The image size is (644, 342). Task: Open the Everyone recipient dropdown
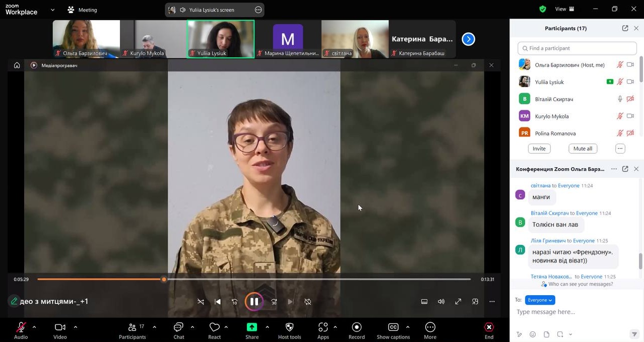point(540,300)
